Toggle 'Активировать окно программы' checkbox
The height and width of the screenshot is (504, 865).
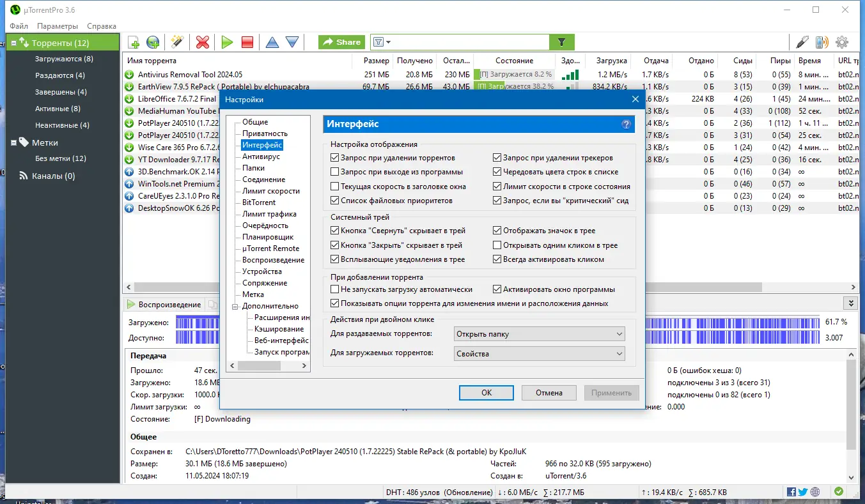497,289
